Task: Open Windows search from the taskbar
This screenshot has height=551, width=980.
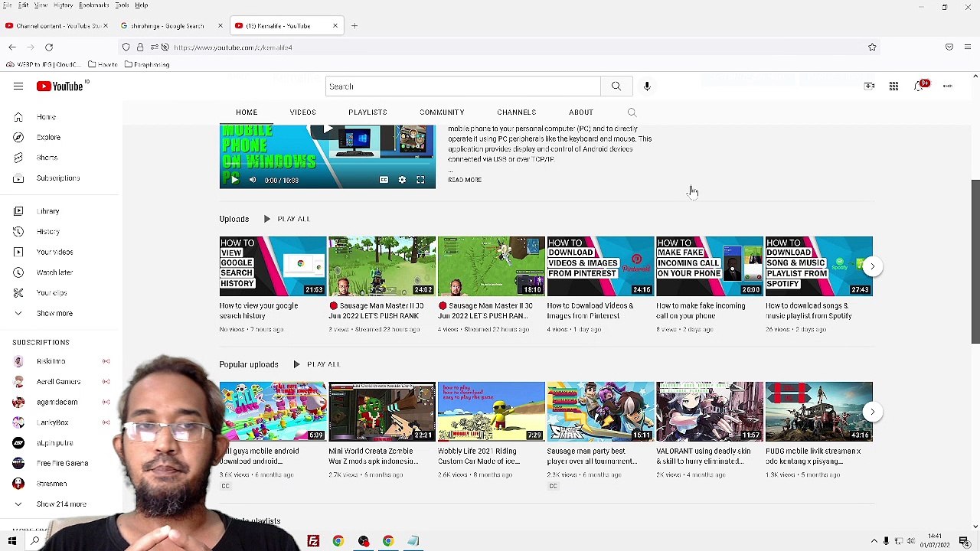Action: tap(34, 541)
